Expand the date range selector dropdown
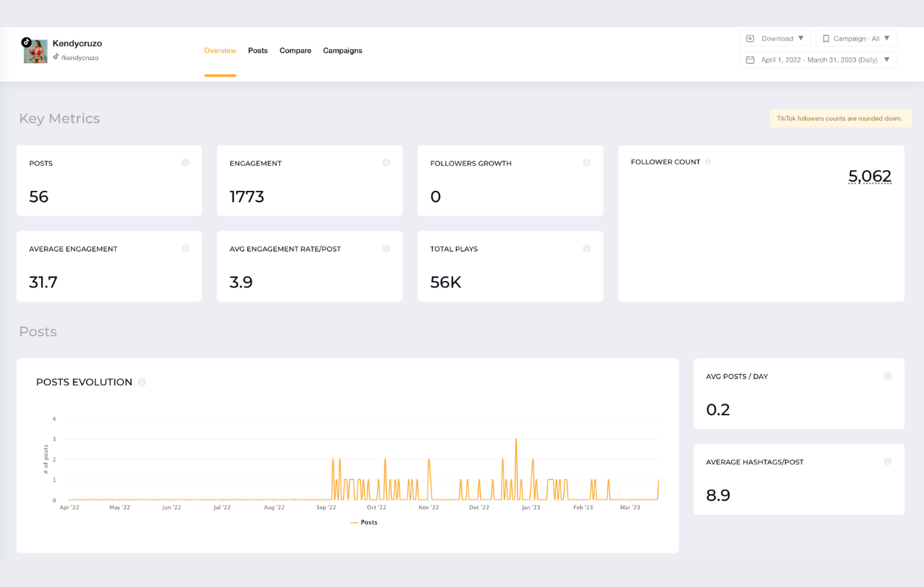 818,60
